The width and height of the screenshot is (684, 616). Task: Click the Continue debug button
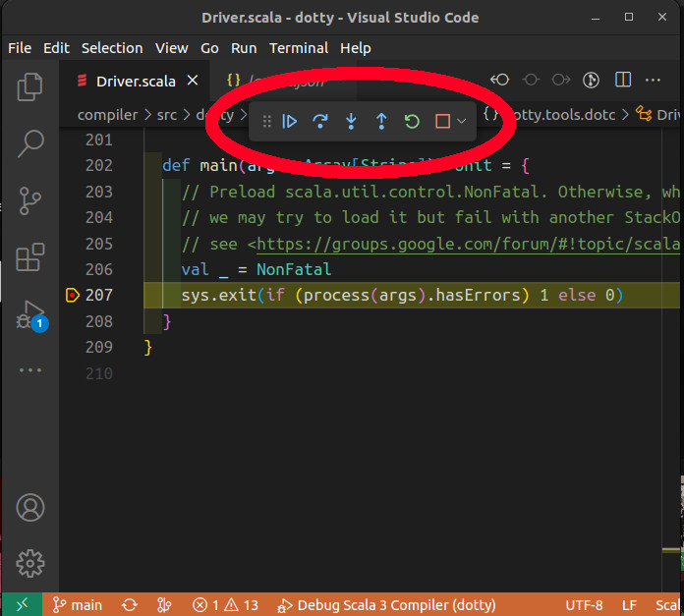[x=290, y=122]
